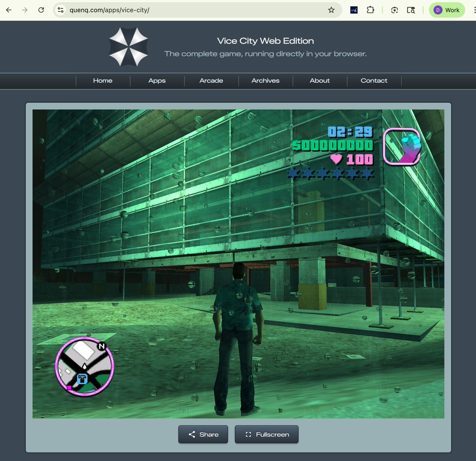The height and width of the screenshot is (461, 476).
Task: Open the Work profile button
Action: (447, 10)
